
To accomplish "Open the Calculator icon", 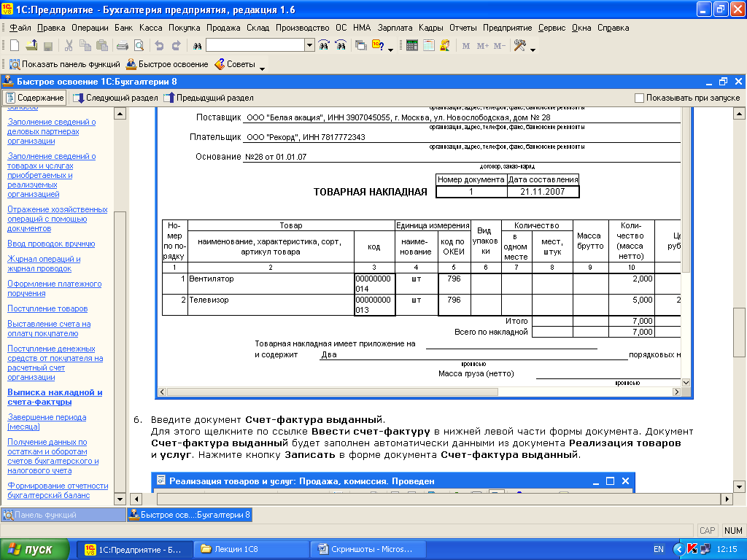I will pyautogui.click(x=412, y=46).
